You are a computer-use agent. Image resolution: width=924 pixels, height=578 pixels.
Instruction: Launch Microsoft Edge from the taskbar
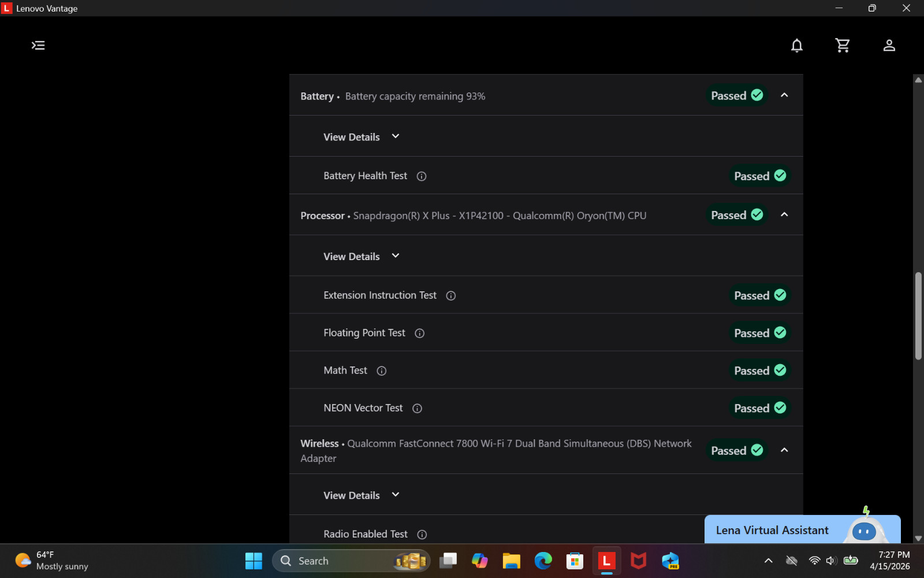(x=543, y=561)
